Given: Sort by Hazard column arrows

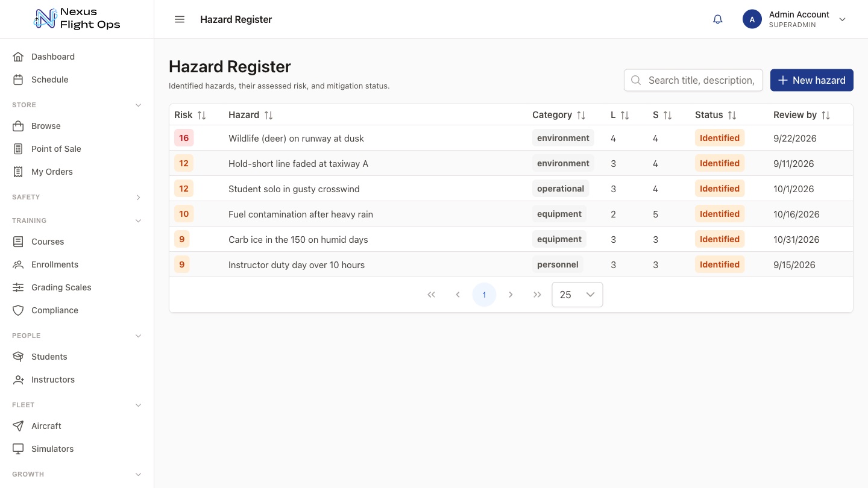Looking at the screenshot, I should [269, 115].
